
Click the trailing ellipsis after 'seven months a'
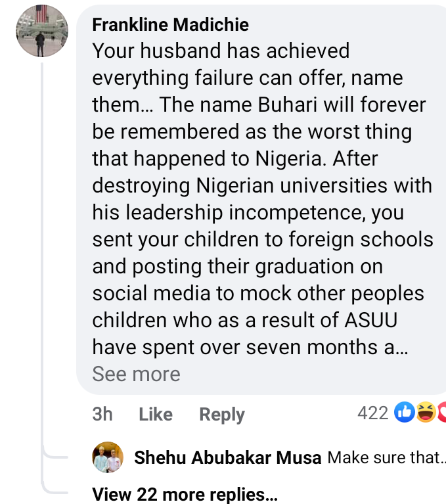pos(401,347)
